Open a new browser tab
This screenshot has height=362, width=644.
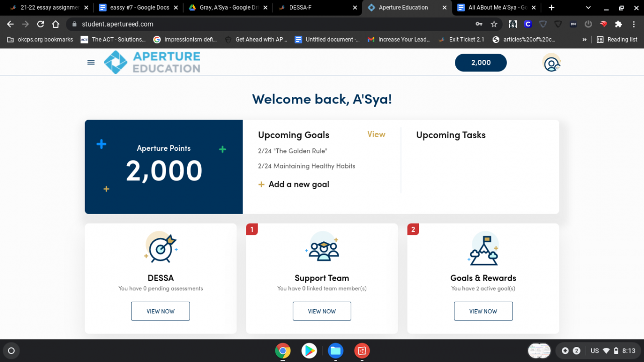click(x=551, y=8)
